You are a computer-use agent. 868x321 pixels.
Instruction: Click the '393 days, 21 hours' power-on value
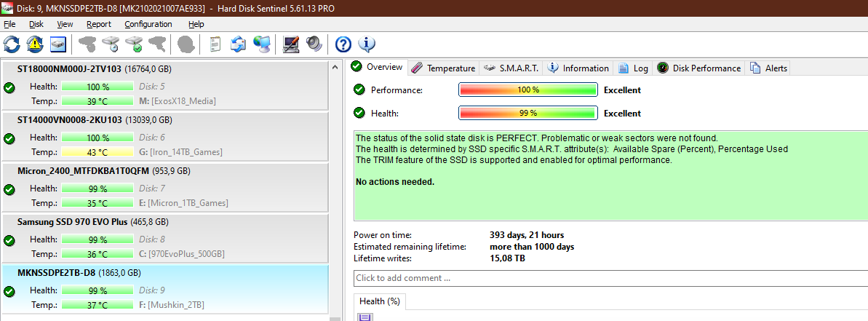point(527,235)
